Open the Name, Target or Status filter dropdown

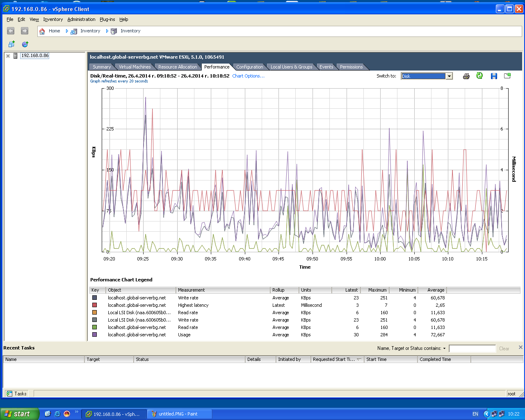tap(445, 348)
